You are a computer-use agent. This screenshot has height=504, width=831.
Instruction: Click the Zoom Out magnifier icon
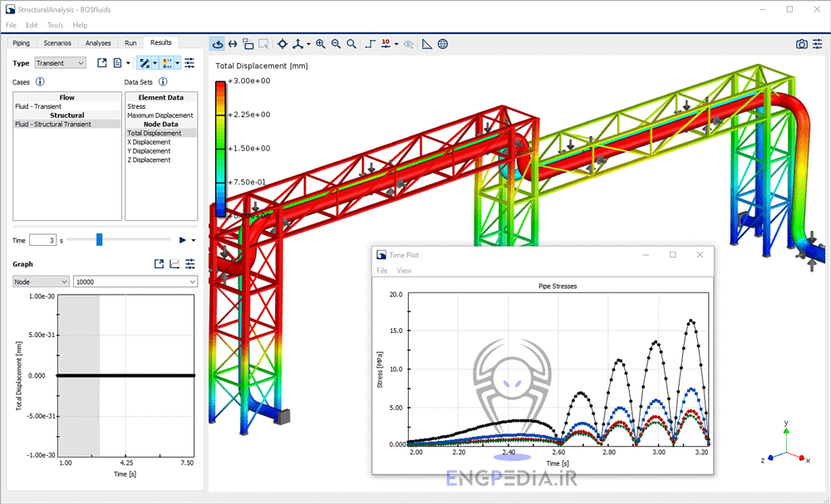click(x=336, y=43)
